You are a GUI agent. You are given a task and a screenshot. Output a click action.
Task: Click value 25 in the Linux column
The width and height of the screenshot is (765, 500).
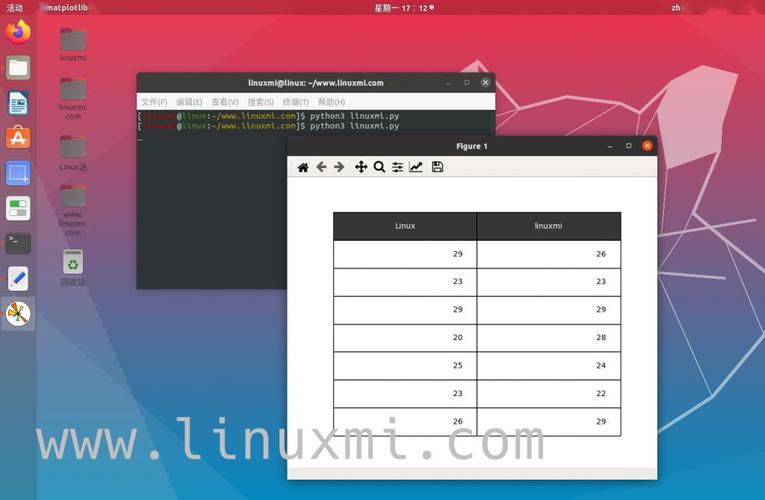point(457,365)
